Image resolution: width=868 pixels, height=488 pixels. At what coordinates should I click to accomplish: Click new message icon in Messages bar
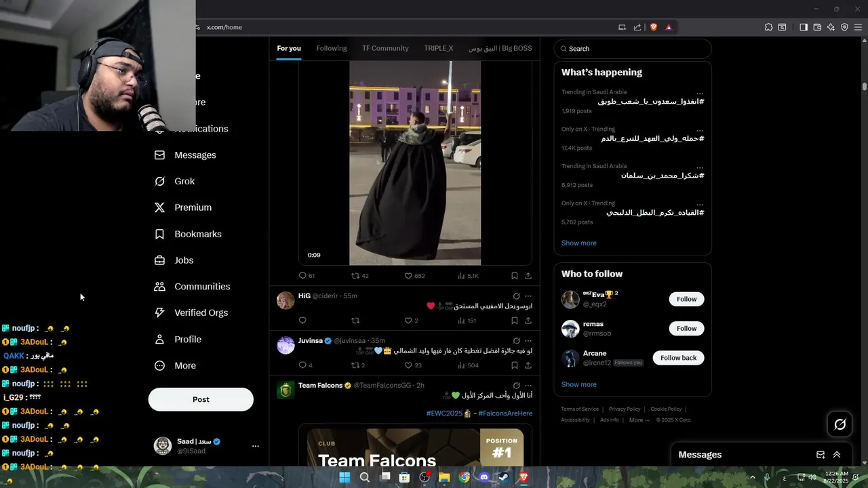click(x=821, y=455)
